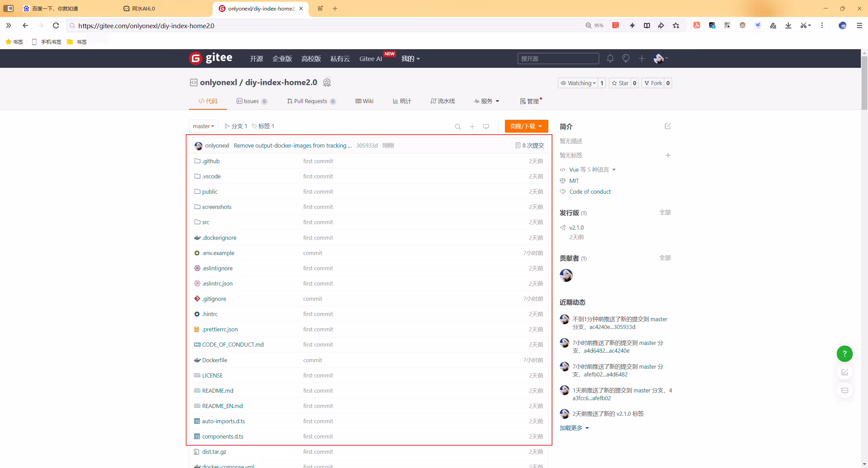Toggle Star on this repository

click(x=620, y=83)
